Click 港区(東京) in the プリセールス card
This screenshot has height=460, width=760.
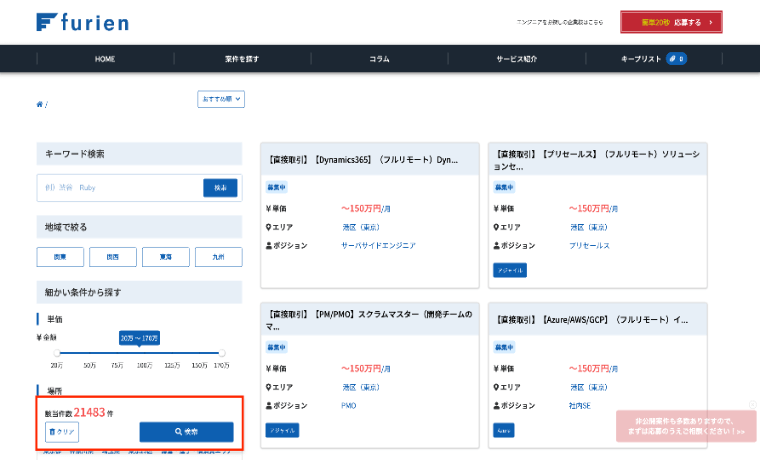(x=589, y=227)
